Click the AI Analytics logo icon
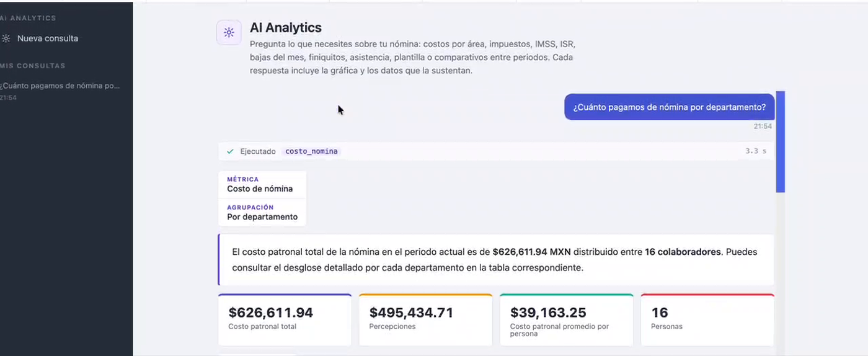The image size is (868, 356). click(229, 33)
